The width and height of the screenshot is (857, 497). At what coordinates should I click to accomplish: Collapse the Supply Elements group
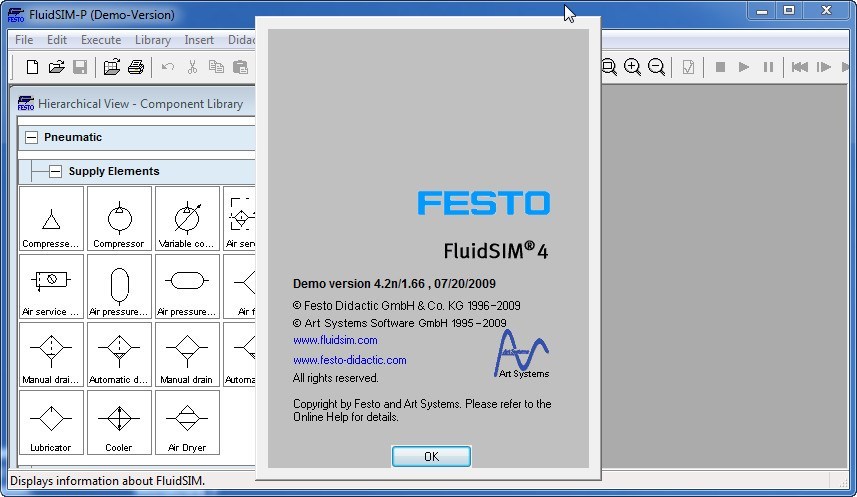pyautogui.click(x=55, y=171)
